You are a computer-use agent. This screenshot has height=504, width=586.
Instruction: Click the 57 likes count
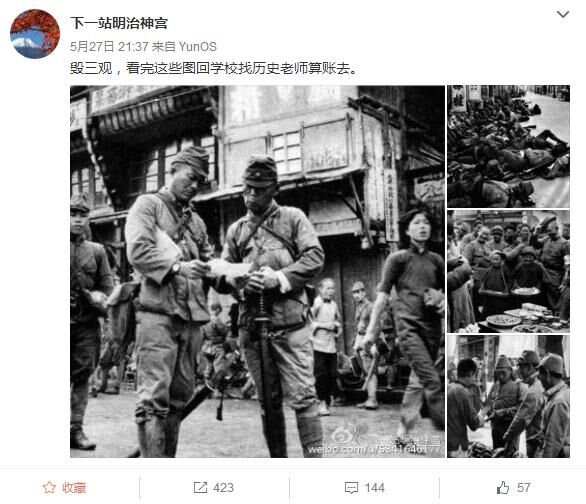[524, 488]
